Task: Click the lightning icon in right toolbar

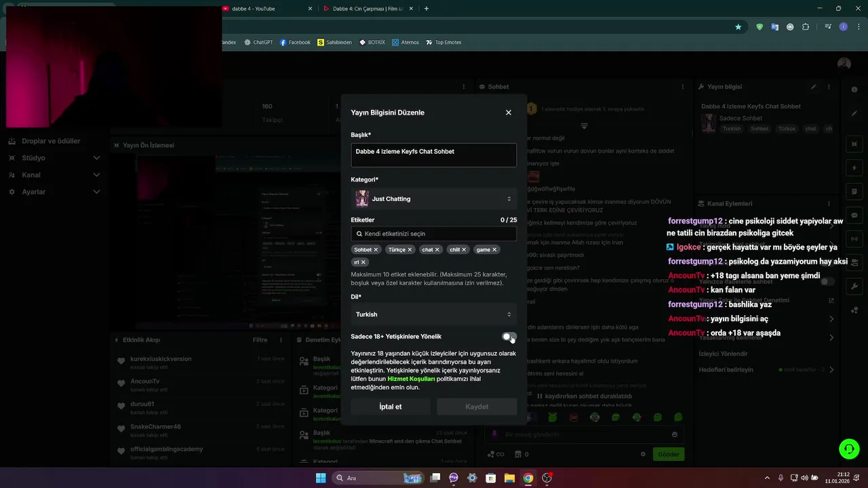Action: pos(854,168)
